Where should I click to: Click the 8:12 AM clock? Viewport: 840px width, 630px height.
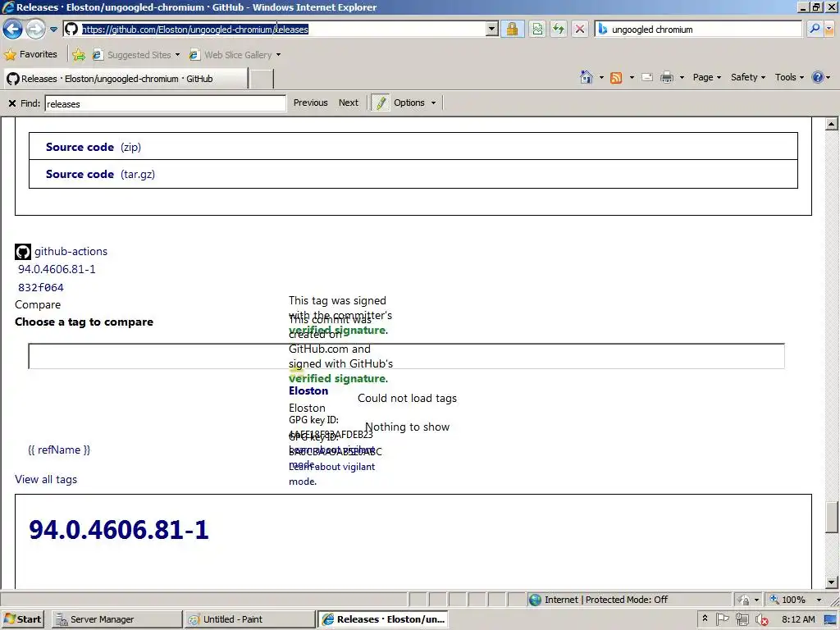(798, 619)
